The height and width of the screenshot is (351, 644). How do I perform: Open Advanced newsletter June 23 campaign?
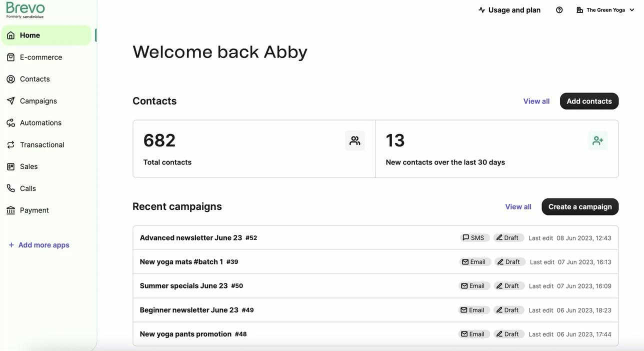coord(190,238)
